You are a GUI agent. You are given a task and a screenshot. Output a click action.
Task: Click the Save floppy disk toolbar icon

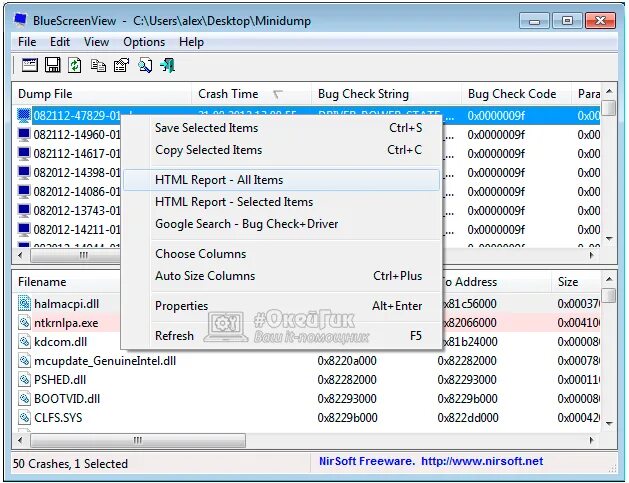(x=53, y=65)
